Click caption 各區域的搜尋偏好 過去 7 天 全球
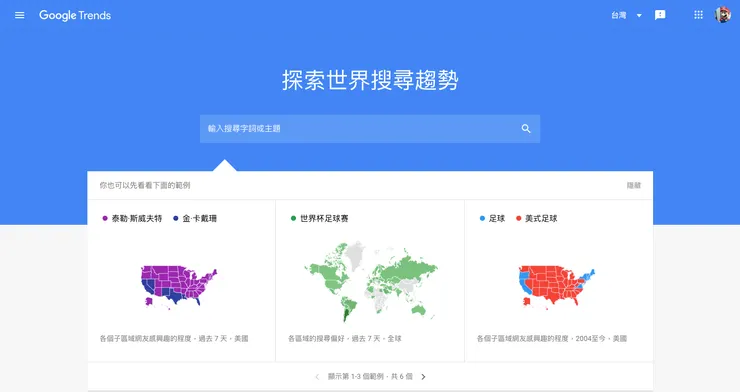Image resolution: width=740 pixels, height=392 pixels. [345, 339]
